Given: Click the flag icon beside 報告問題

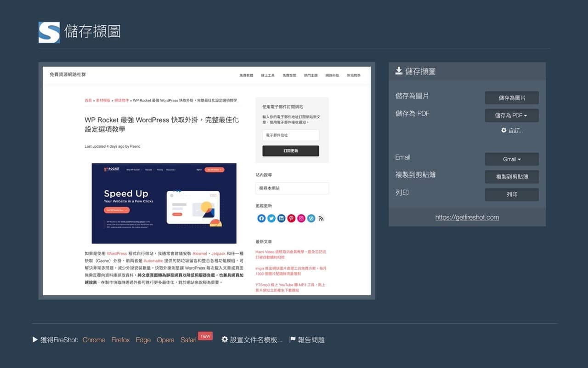Looking at the screenshot, I should [292, 339].
